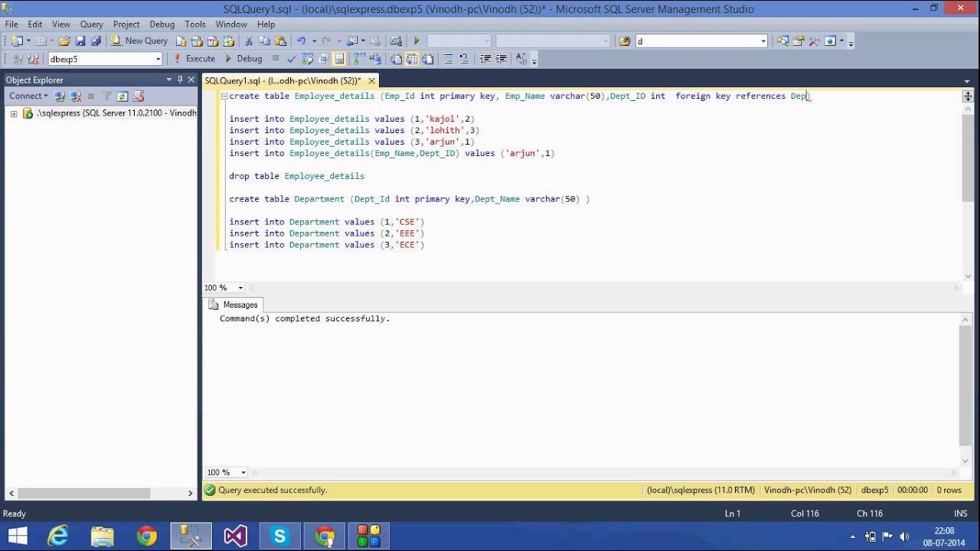Collapse the create table code outline box
The width and height of the screenshot is (980, 551).
tap(223, 96)
